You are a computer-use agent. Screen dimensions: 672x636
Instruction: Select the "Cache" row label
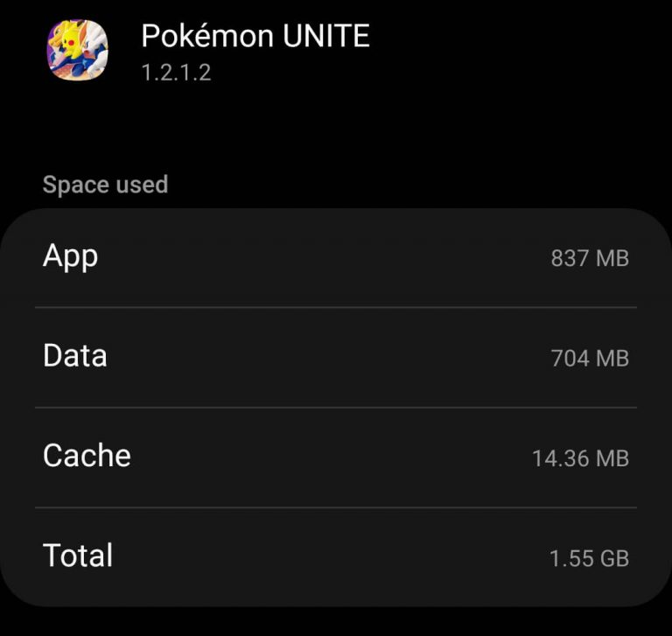87,456
